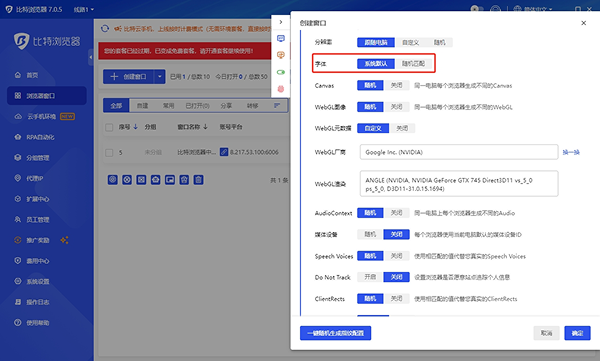
Task: Set WebGL元数据 to 关闭
Action: point(402,128)
